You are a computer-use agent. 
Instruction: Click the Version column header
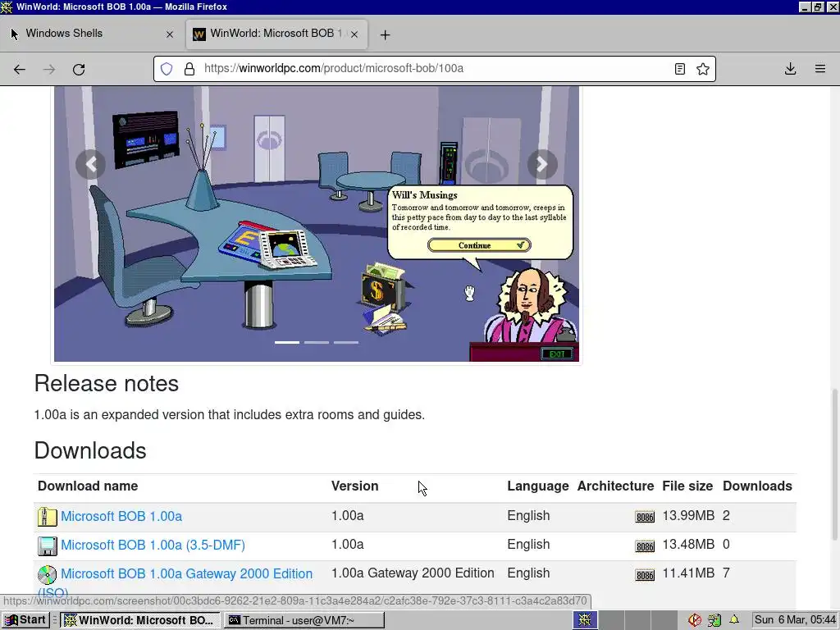tap(354, 486)
